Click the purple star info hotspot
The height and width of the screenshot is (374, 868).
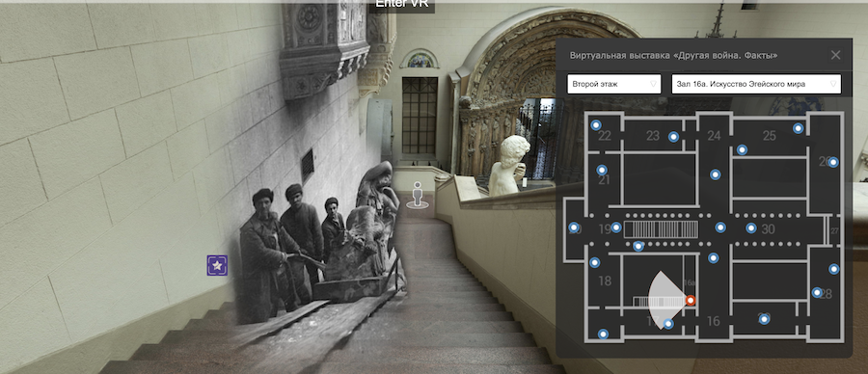[218, 266]
